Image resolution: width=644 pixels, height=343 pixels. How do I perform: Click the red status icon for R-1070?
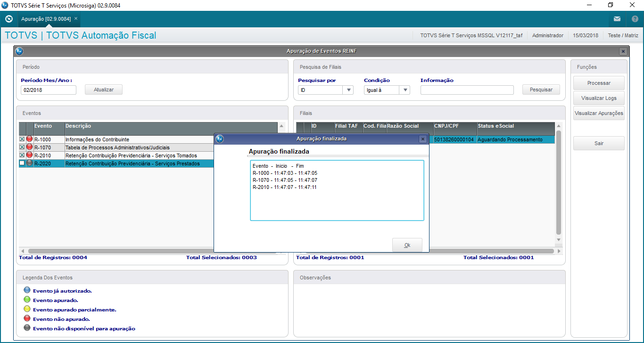pyautogui.click(x=30, y=147)
